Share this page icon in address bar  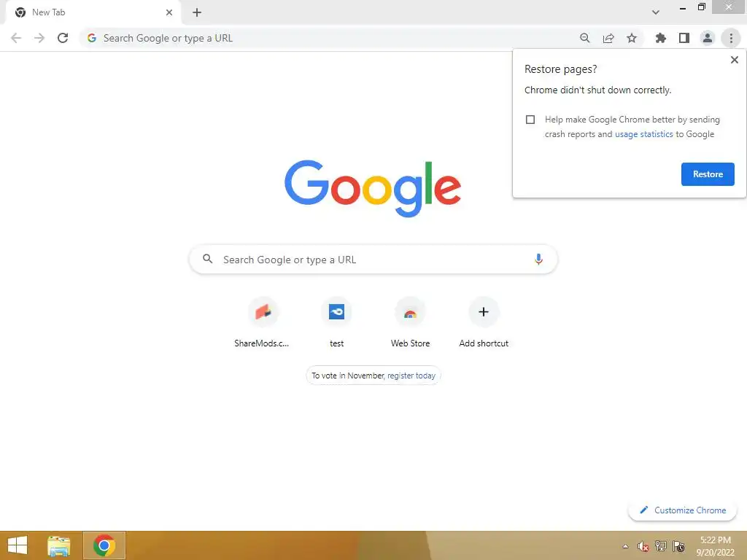[x=608, y=38]
